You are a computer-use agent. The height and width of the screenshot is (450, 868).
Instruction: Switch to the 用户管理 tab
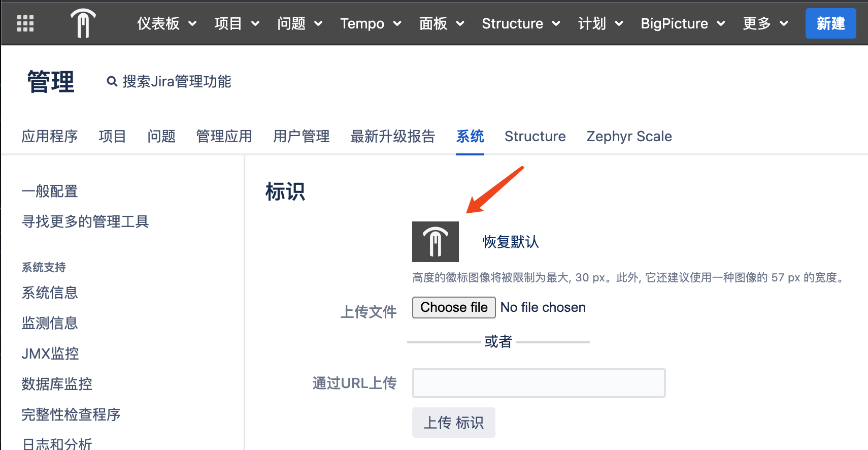[x=302, y=136]
